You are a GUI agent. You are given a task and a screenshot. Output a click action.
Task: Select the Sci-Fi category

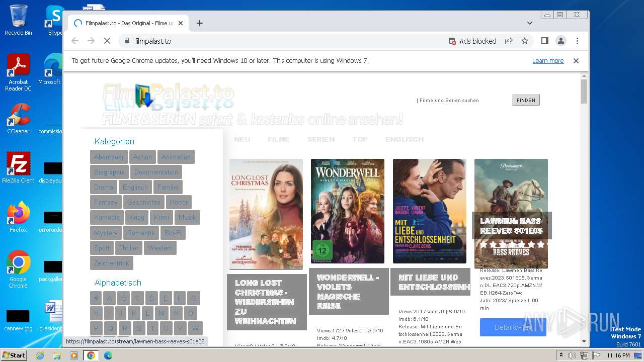point(173,233)
